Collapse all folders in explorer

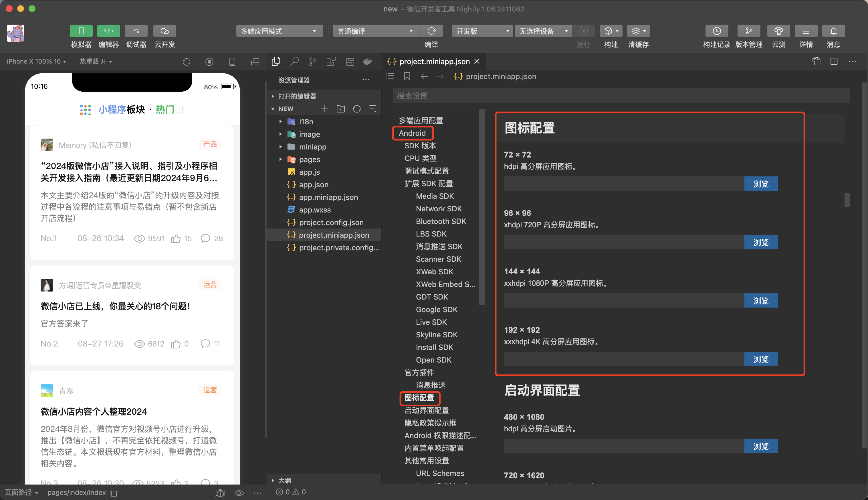(372, 109)
